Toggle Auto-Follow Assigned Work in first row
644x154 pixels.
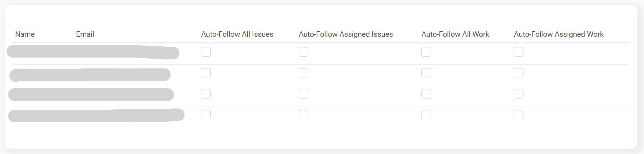[518, 52]
